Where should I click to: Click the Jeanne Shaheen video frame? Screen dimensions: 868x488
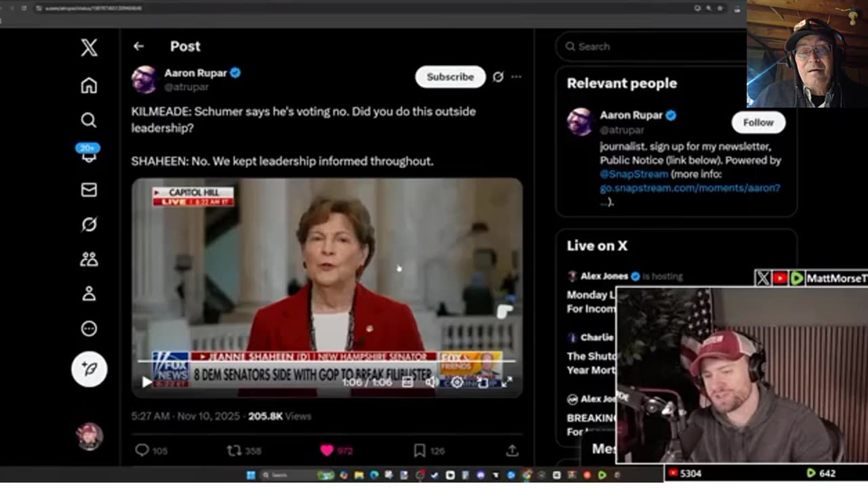(327, 287)
